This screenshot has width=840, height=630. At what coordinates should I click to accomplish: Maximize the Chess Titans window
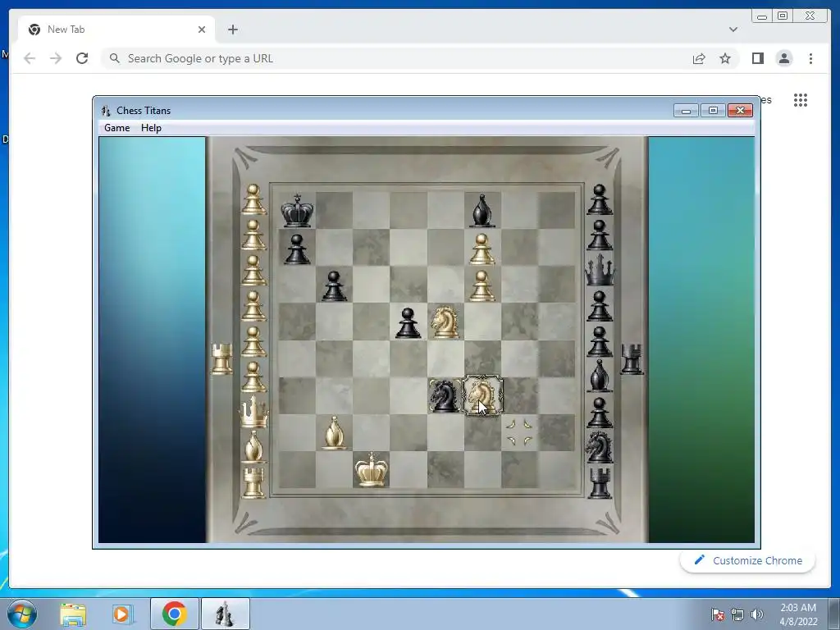(713, 111)
